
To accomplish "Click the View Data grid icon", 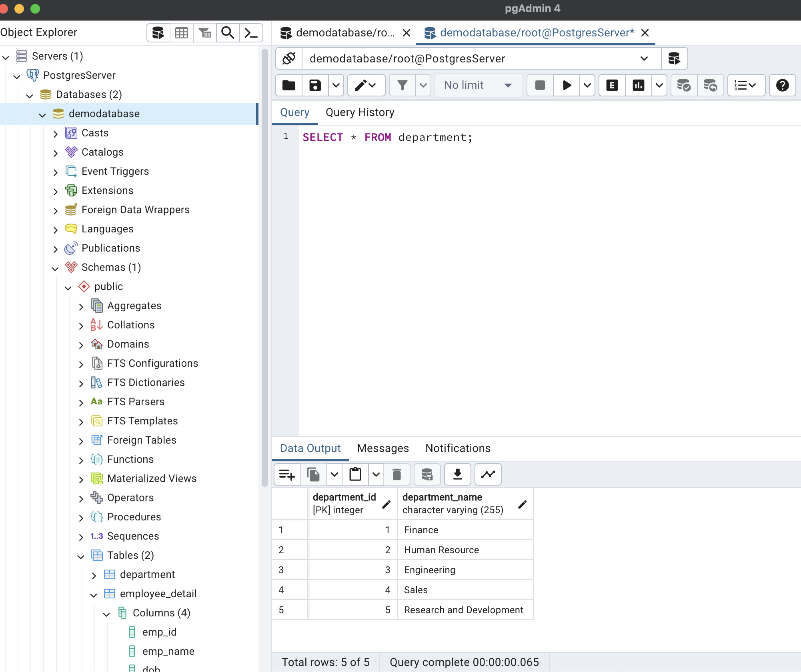I will [182, 33].
